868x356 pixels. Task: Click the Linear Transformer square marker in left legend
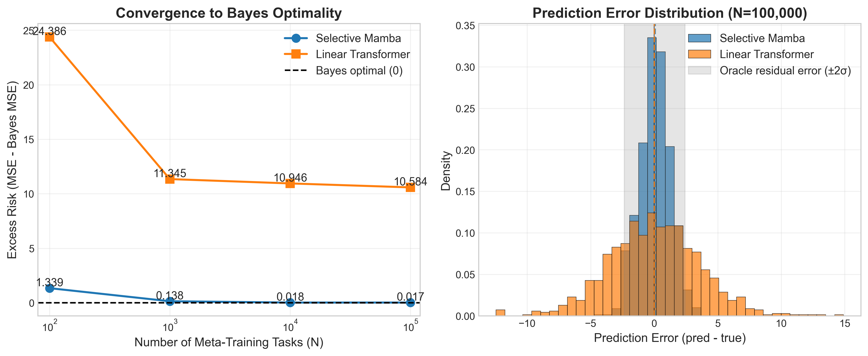[295, 54]
